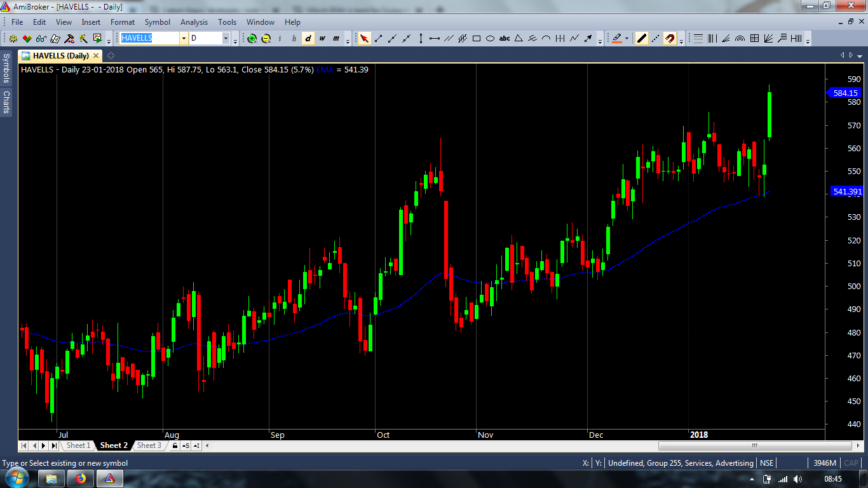Click the glasses explore icon

(41, 38)
